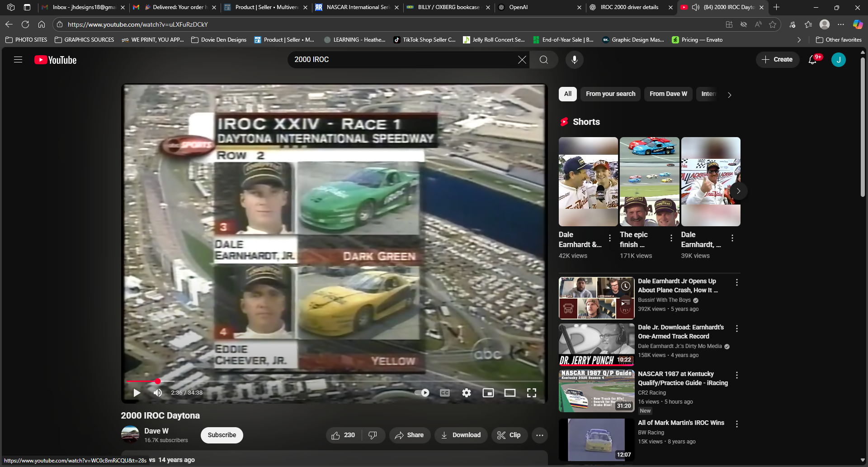Open more actions ellipsis under video
The height and width of the screenshot is (467, 868).
(540, 435)
